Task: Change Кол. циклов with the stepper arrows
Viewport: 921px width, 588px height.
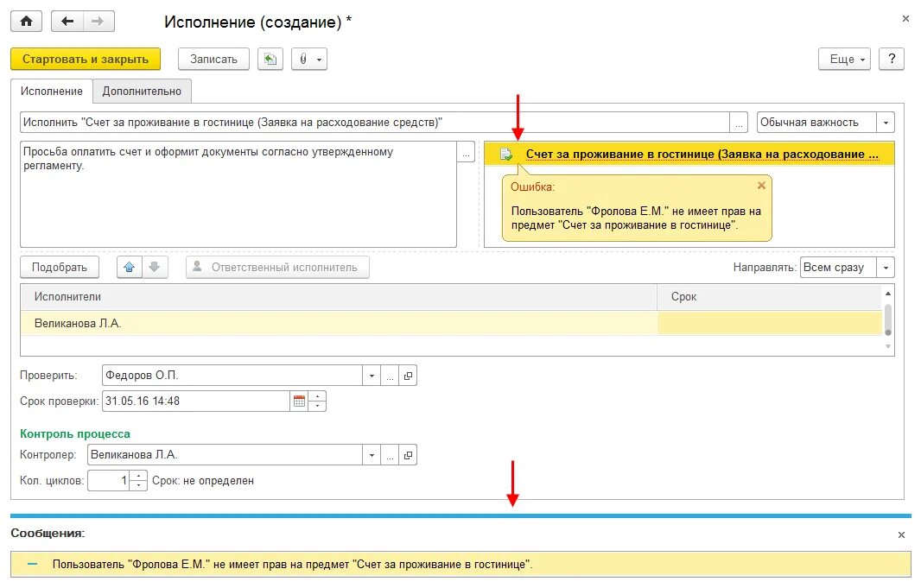Action: [x=138, y=481]
